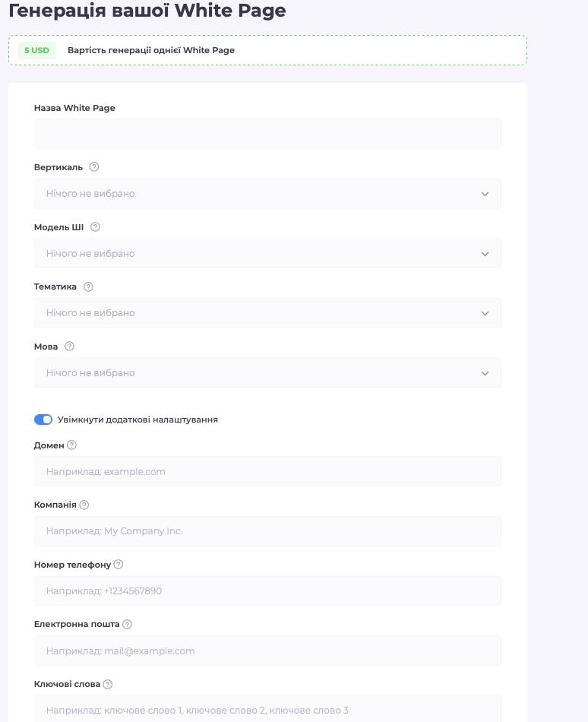
Task: Click help icon next to Вертикаль
Action: [x=94, y=167]
